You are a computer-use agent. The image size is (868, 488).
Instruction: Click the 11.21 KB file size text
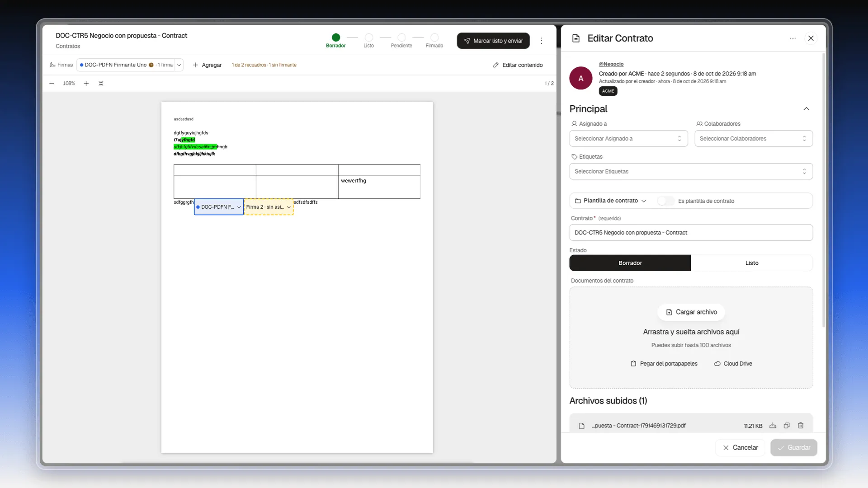pyautogui.click(x=753, y=426)
